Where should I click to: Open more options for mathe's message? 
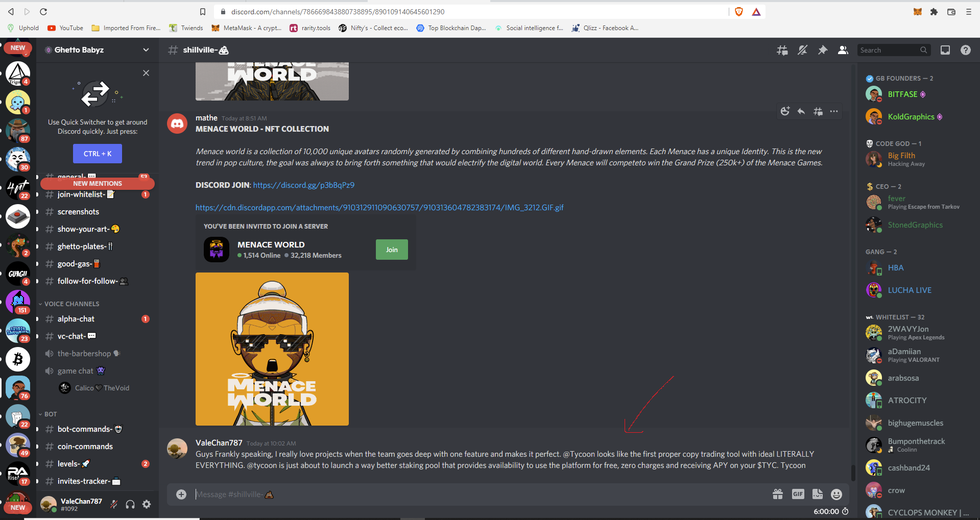[x=834, y=111]
